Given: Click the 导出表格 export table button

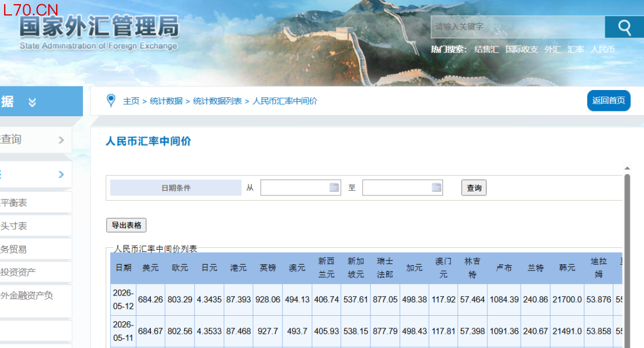Looking at the screenshot, I should pyautogui.click(x=126, y=225).
